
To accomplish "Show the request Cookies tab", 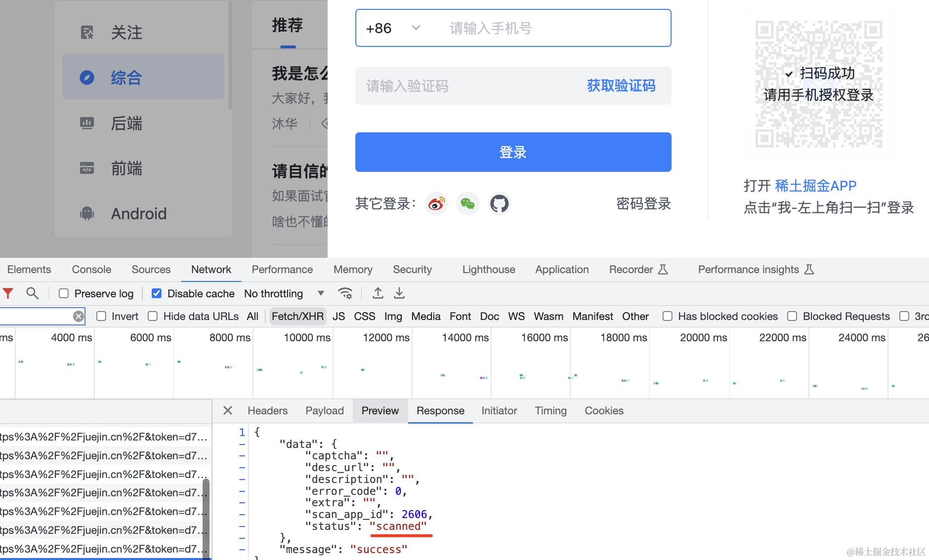I will [604, 410].
